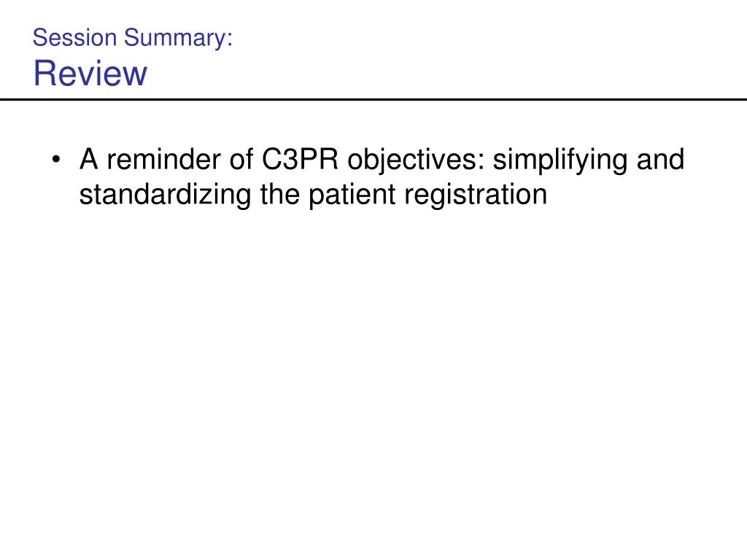The image size is (747, 560).
Task: Click the word "standardizing"
Action: pyautogui.click(x=166, y=195)
